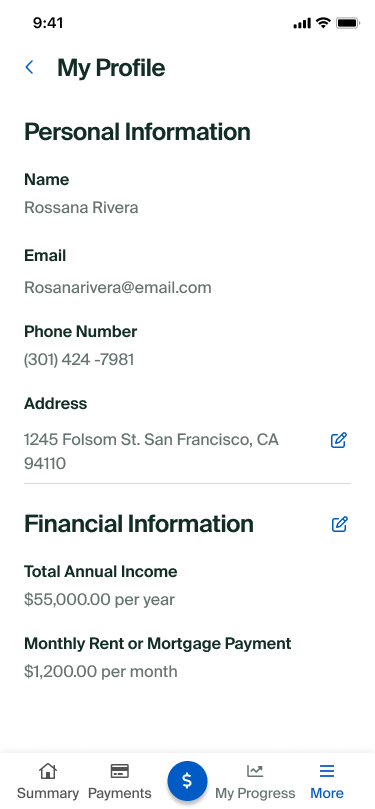375x809 pixels.
Task: Tap the email Rosanarivera@email.com
Action: (118, 287)
